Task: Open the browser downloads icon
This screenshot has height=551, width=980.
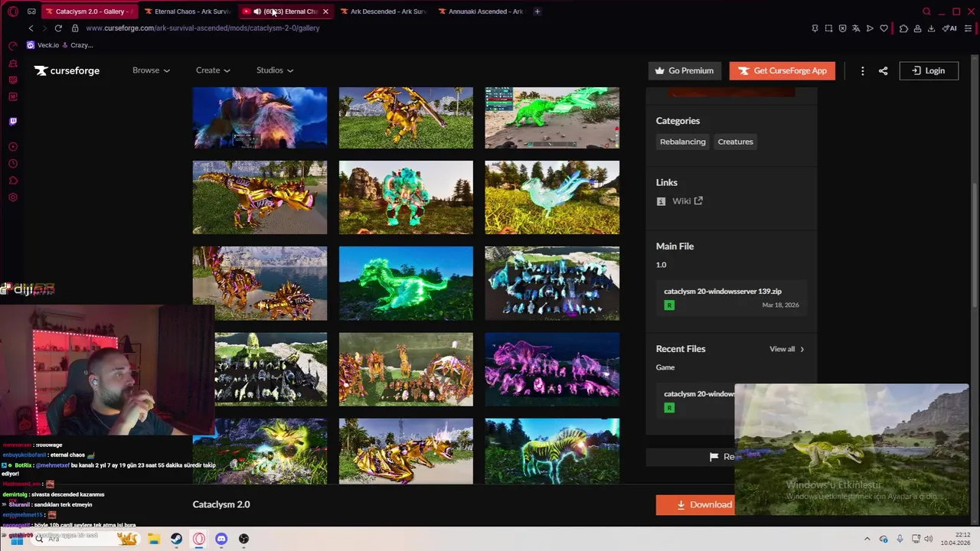Action: click(931, 28)
